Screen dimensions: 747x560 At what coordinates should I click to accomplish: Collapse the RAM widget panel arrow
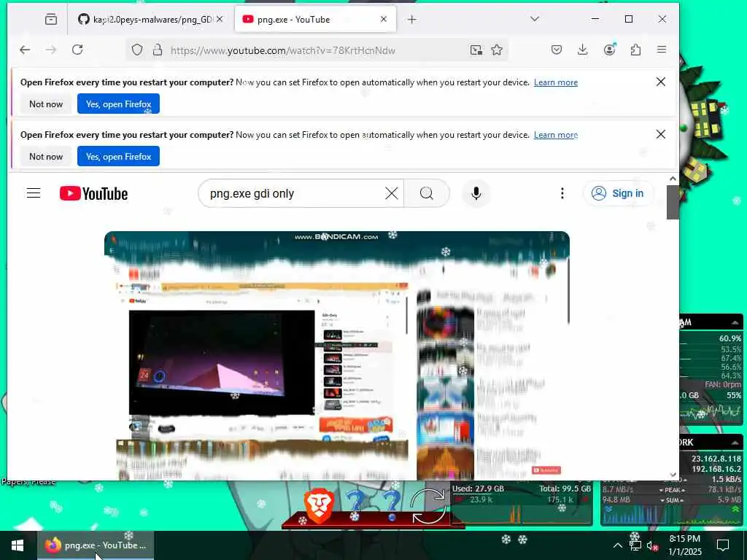(735, 322)
